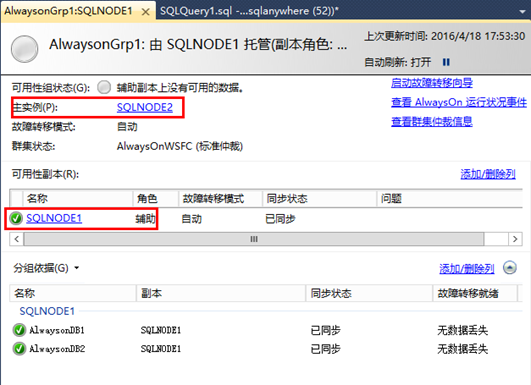Select 已同步 cell for AlwaysonDB2
531x385 pixels.
tap(325, 349)
